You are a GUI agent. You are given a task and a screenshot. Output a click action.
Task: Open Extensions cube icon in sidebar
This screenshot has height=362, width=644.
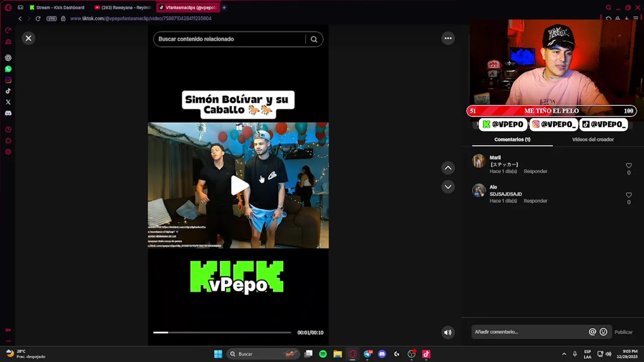[8, 141]
